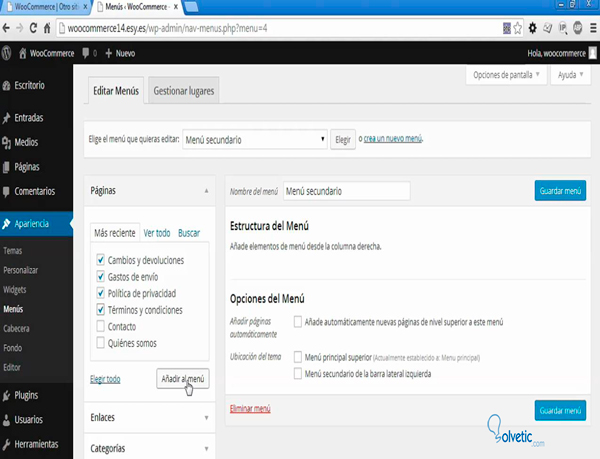This screenshot has height=459, width=600.
Task: Click the Escritorio dashboard icon
Action: point(6,85)
